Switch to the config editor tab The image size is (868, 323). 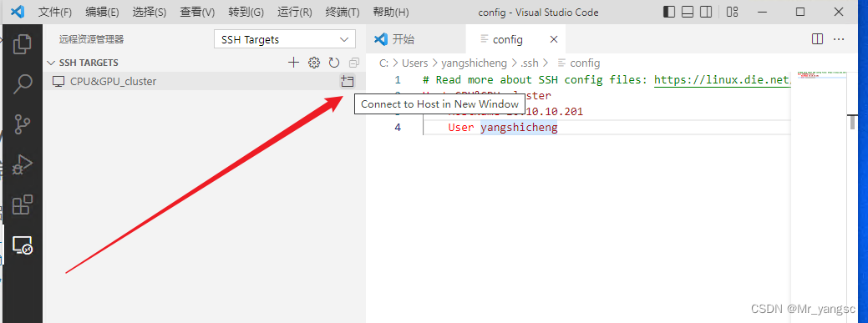516,39
